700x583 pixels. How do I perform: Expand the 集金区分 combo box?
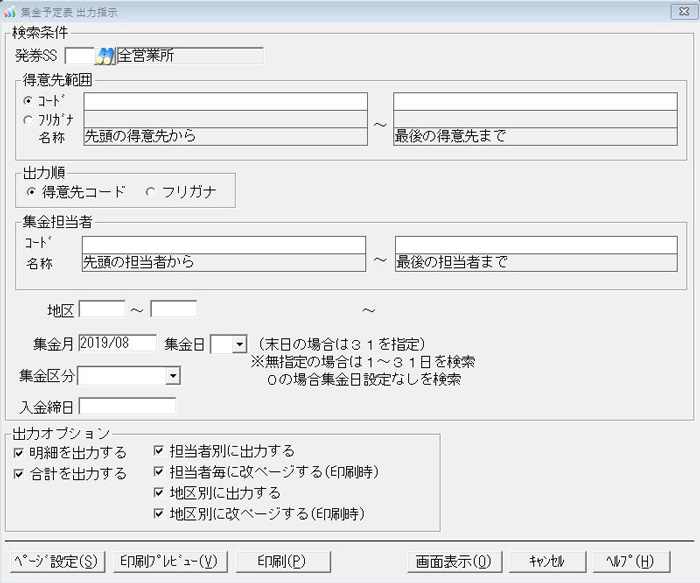[x=172, y=376]
